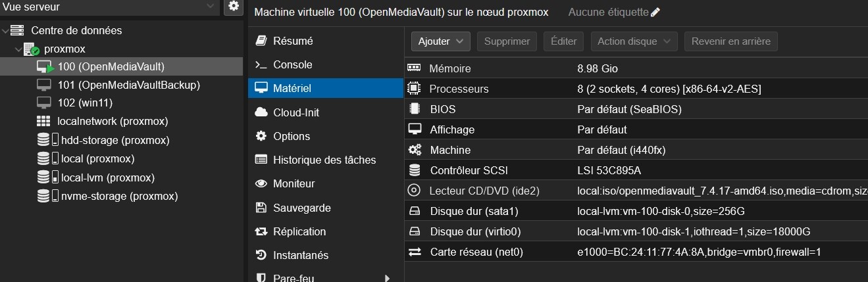This screenshot has width=868, height=282.
Task: Click the gear icon beside Vue serveur
Action: pos(233,7)
